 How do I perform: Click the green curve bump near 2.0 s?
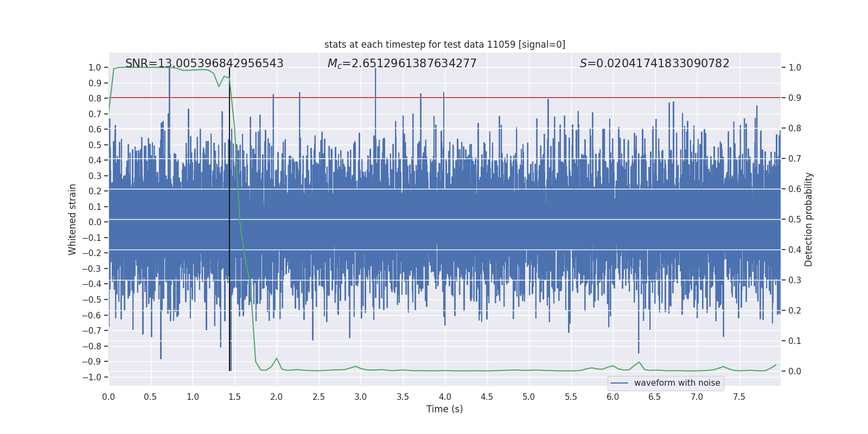tap(277, 359)
